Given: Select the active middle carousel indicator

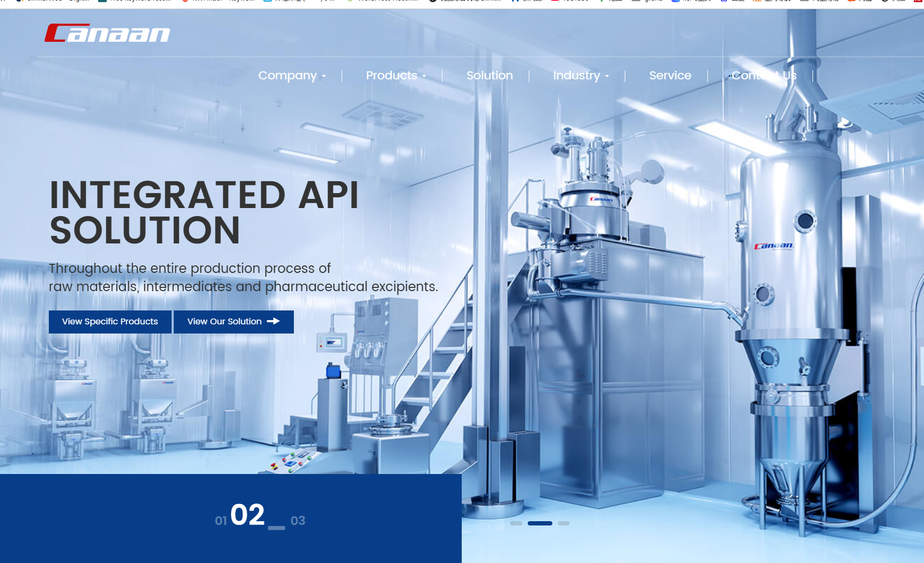Looking at the screenshot, I should pyautogui.click(x=539, y=523).
